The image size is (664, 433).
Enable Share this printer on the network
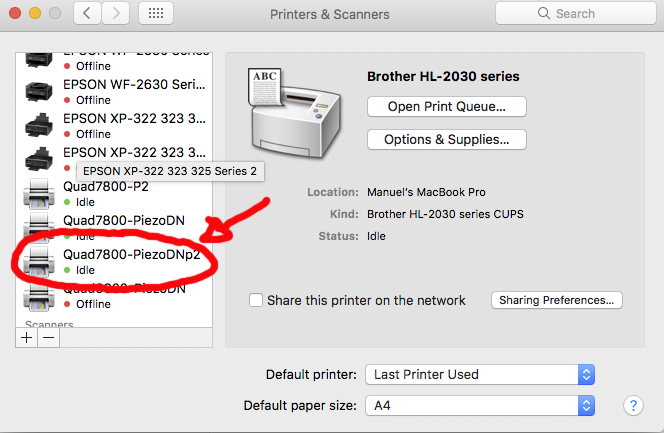tap(257, 300)
